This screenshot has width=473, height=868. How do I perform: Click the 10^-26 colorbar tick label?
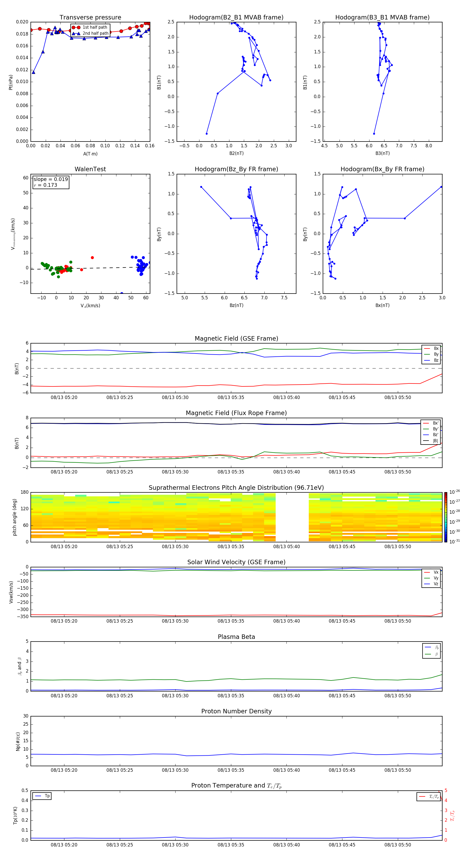tap(455, 492)
